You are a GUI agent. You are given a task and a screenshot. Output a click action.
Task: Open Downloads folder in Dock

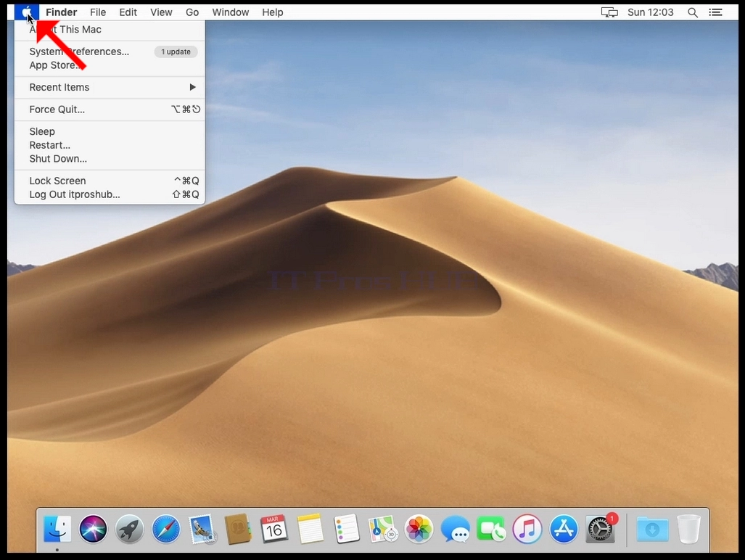pos(652,529)
